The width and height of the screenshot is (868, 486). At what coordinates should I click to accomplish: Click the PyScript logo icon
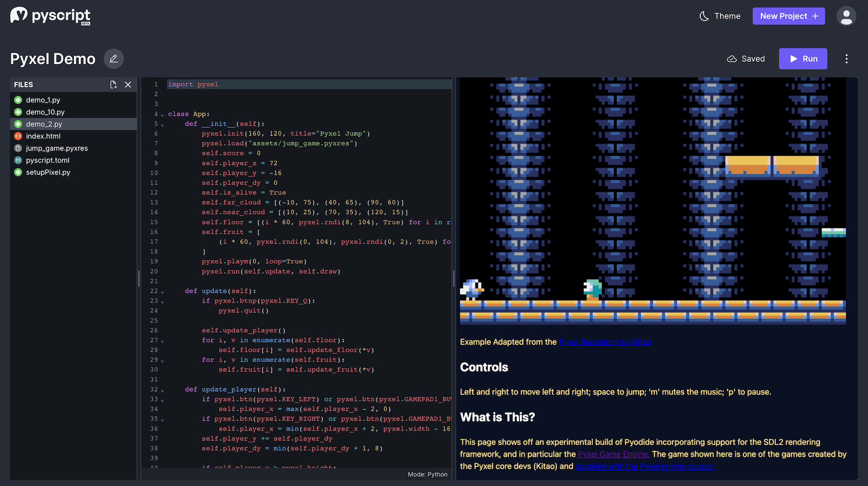19,15
